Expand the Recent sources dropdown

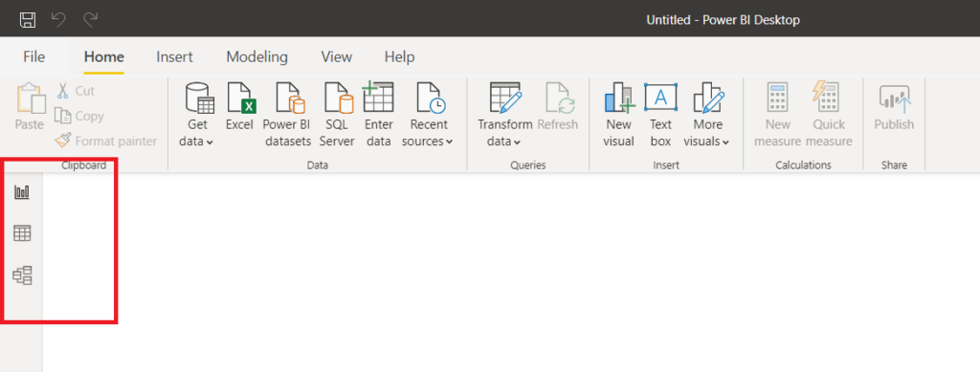tap(428, 115)
